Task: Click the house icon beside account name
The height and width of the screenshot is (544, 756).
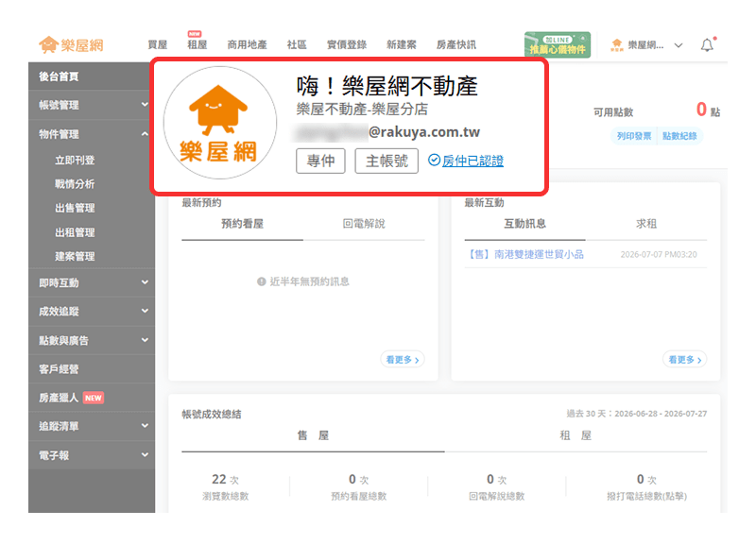Action: (x=617, y=44)
